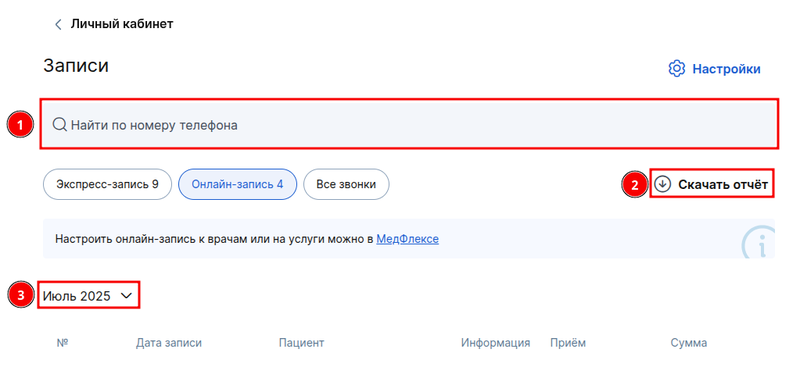800x374 pixels.
Task: Click the download arrow icon by Скачать отчёт
Action: [662, 184]
